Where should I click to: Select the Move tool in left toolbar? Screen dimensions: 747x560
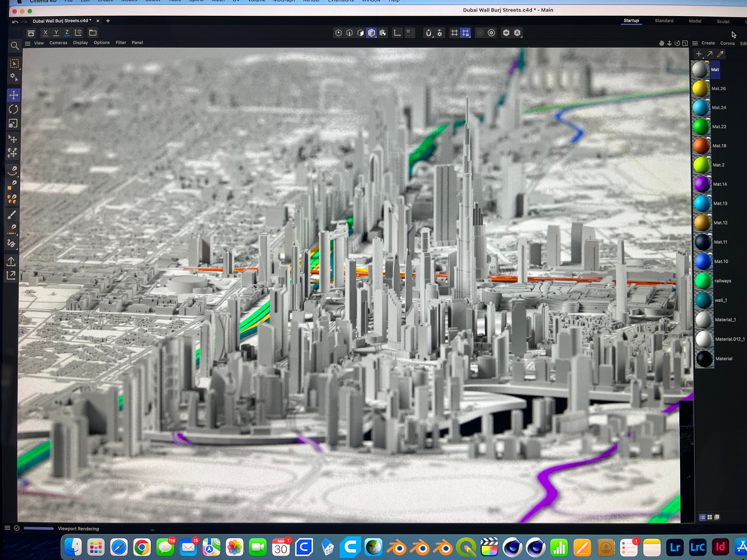point(14,95)
